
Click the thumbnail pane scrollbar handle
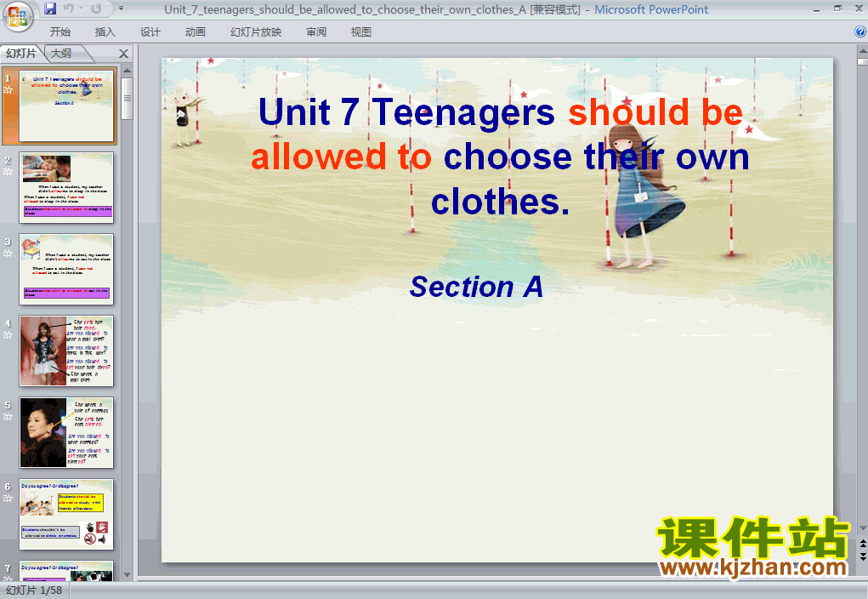(127, 99)
